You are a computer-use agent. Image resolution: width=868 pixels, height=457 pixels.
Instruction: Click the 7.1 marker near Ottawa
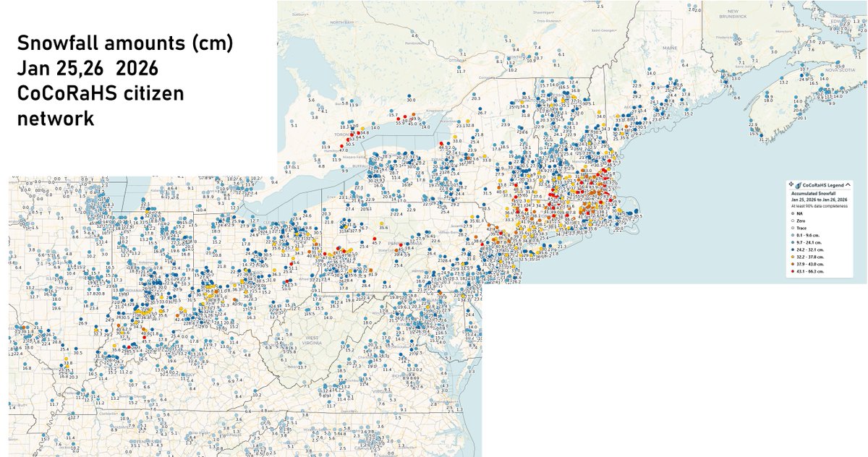pyautogui.click(x=461, y=50)
